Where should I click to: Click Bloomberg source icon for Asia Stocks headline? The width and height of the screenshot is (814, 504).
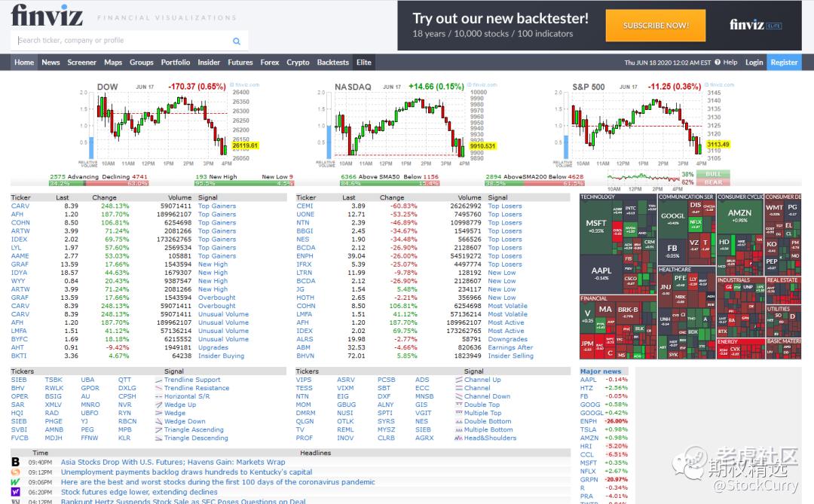16,462
